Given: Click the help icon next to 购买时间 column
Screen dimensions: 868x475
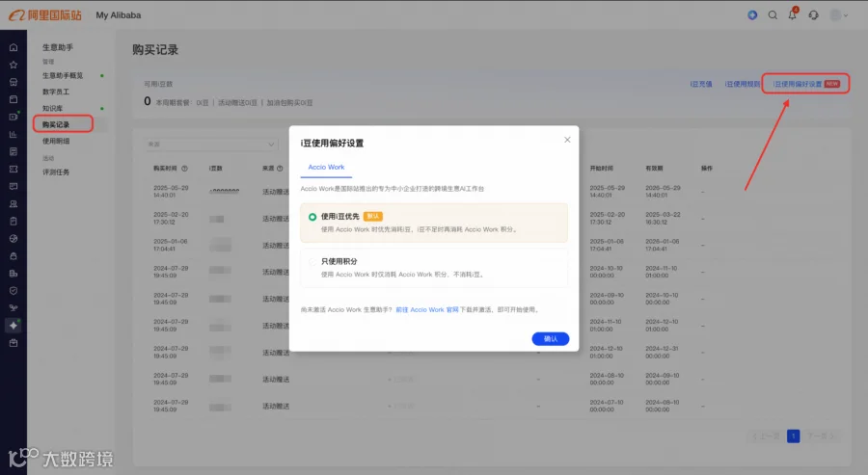Looking at the screenshot, I should click(x=184, y=168).
